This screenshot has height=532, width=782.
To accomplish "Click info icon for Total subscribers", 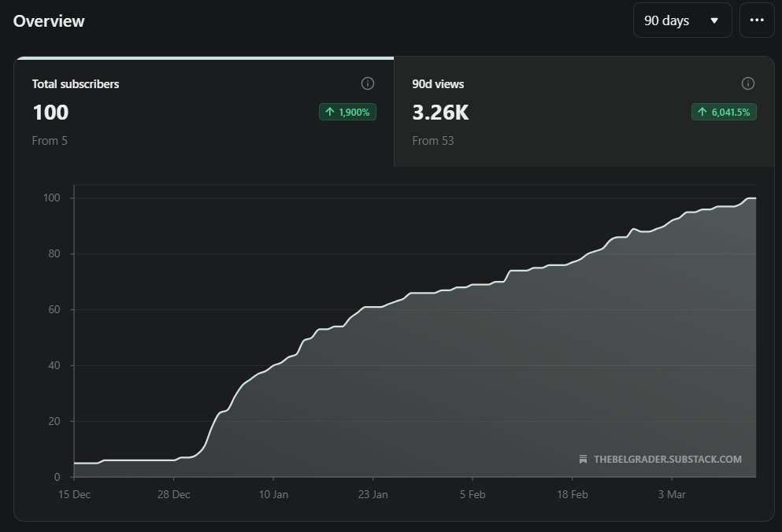I will 368,83.
